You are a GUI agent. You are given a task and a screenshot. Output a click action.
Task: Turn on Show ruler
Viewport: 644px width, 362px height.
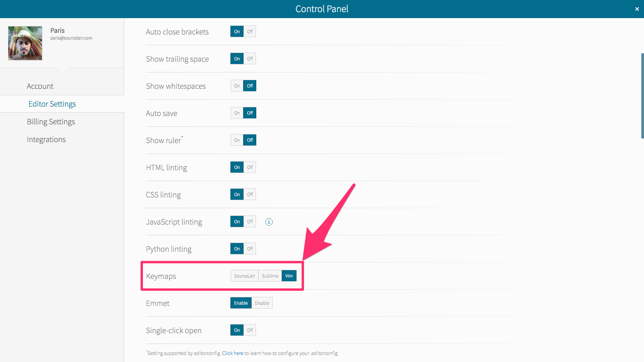coord(237,140)
